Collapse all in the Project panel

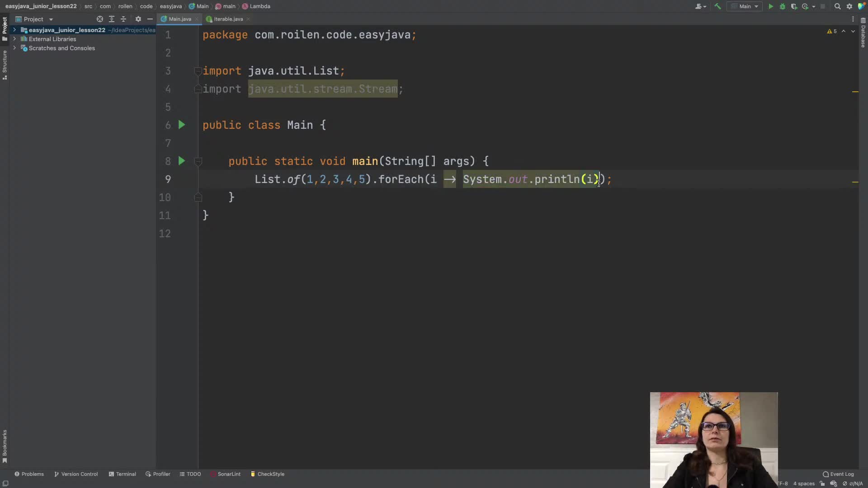click(123, 19)
